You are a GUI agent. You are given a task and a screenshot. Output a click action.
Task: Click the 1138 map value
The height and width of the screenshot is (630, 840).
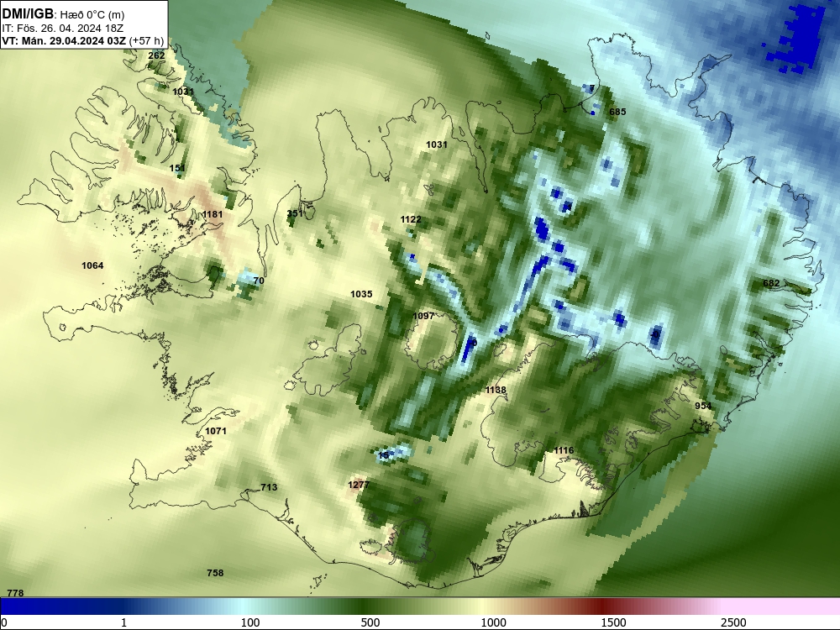(496, 390)
